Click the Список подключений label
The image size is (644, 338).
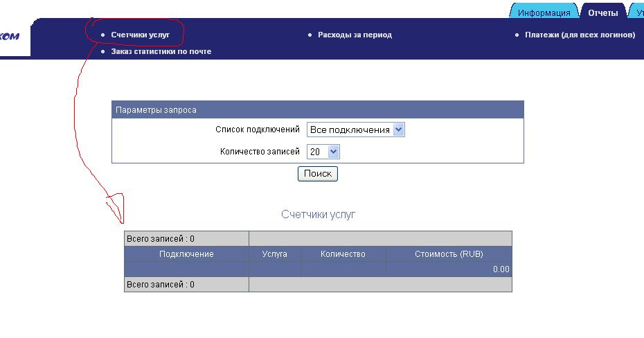[257, 130]
